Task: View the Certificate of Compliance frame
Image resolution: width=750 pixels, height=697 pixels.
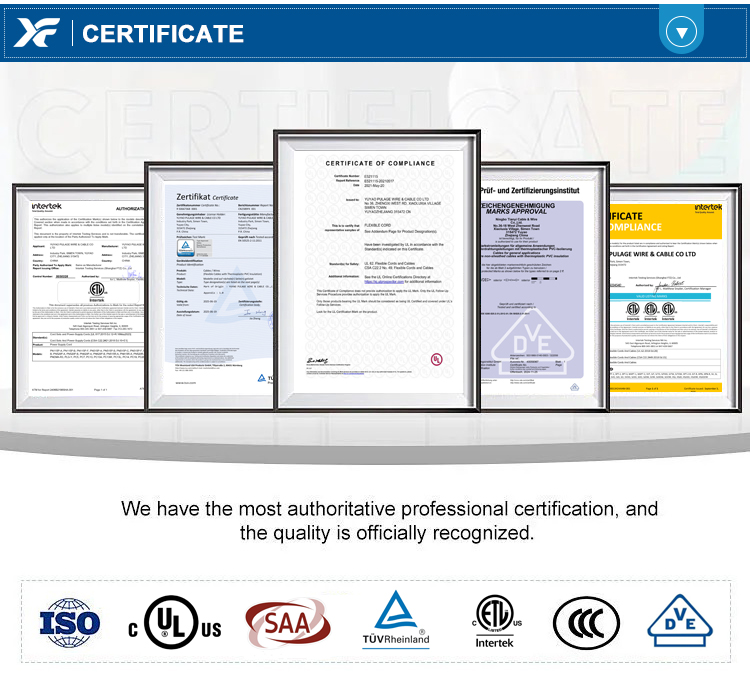Action: point(377,270)
